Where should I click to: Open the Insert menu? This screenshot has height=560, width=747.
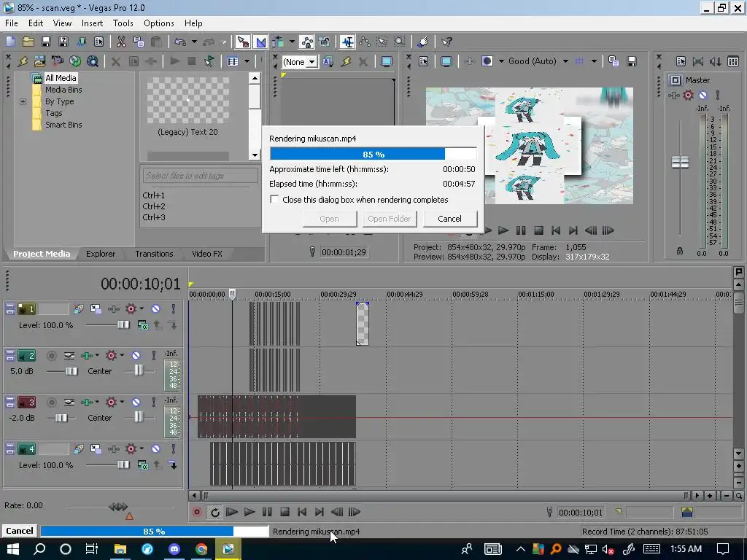(92, 23)
